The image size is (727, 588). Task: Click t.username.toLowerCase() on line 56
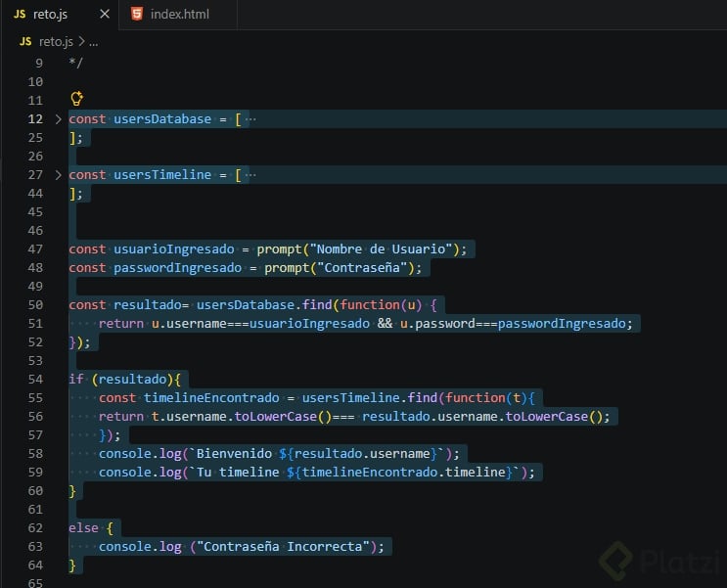pyautogui.click(x=242, y=417)
